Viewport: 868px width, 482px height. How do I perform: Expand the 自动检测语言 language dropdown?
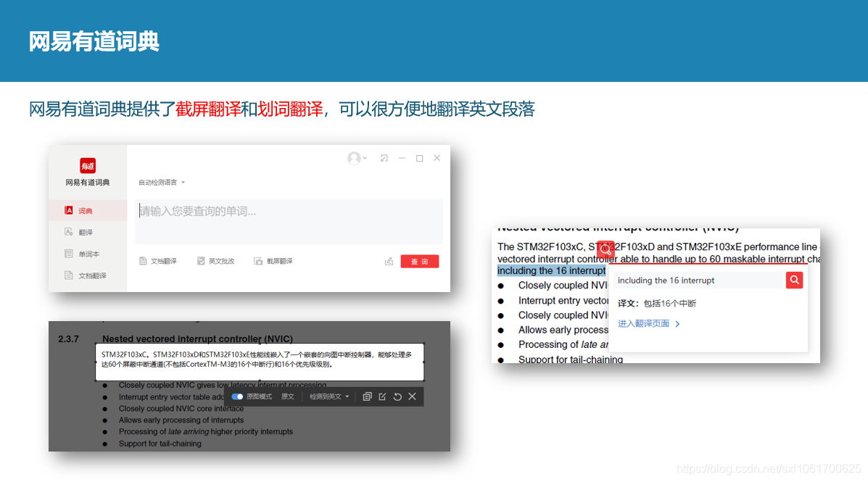162,182
